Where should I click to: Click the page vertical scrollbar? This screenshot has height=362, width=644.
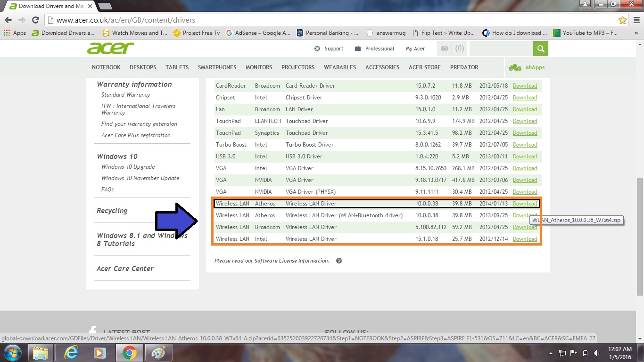640,236
